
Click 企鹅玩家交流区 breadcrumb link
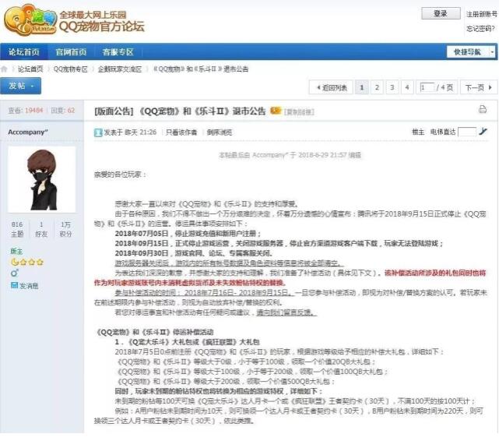(120, 69)
